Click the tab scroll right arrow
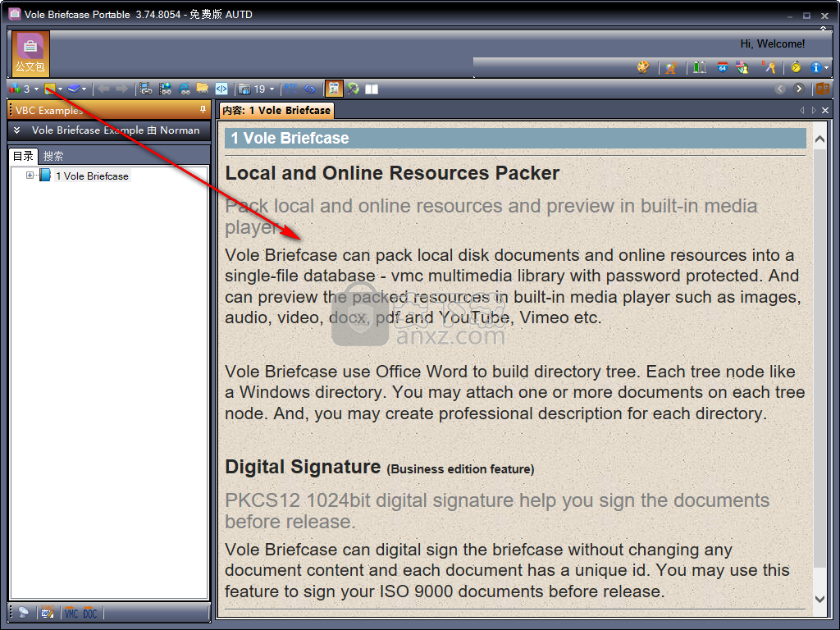This screenshot has height=630, width=840. click(814, 111)
